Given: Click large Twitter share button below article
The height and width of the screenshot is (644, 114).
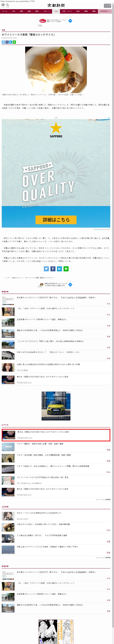Looking at the screenshot, I should click(46, 269).
